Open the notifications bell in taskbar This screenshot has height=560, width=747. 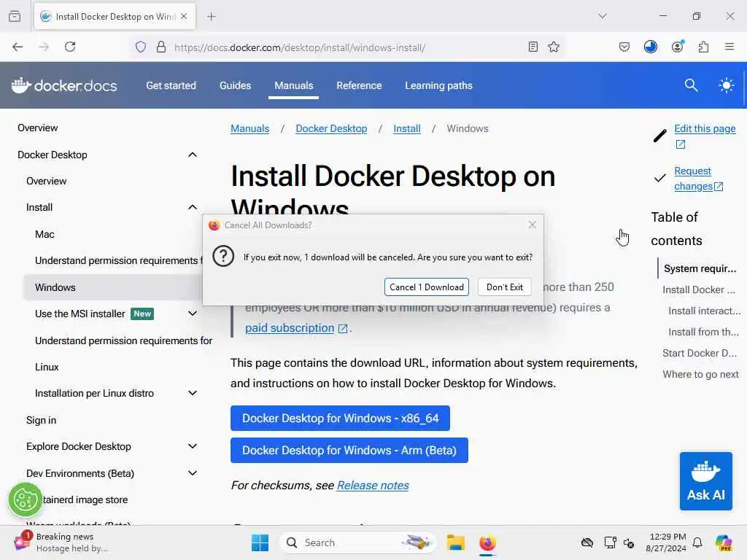click(697, 542)
